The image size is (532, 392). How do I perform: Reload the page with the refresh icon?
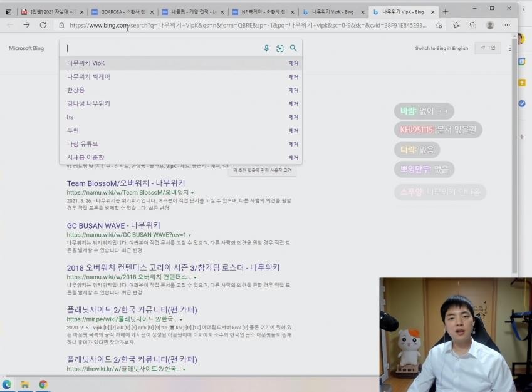point(43,25)
